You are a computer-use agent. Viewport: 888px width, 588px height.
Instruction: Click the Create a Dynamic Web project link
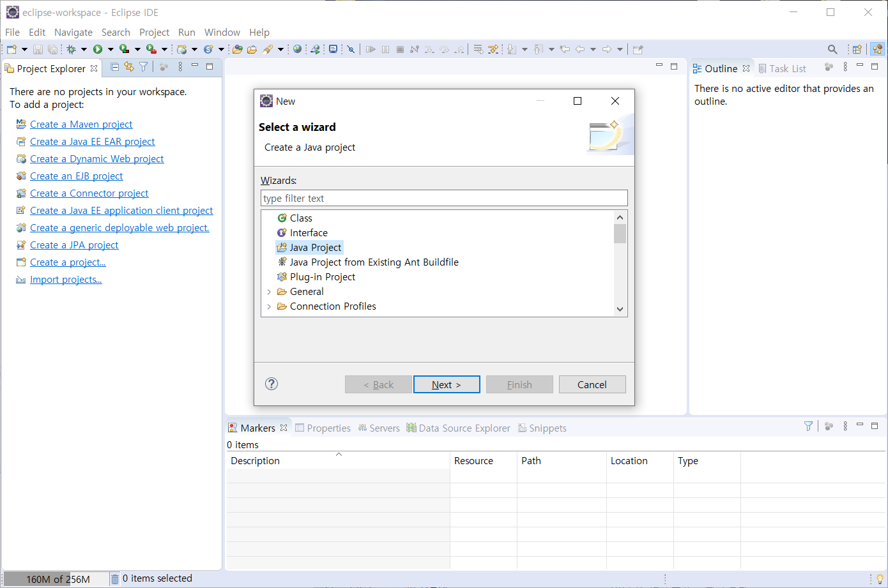coord(96,159)
